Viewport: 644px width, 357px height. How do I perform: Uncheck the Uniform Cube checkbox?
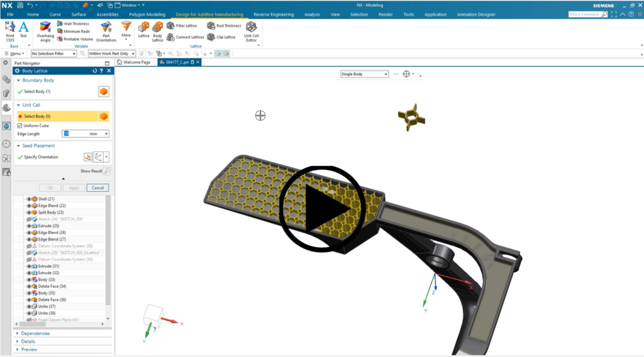click(19, 126)
